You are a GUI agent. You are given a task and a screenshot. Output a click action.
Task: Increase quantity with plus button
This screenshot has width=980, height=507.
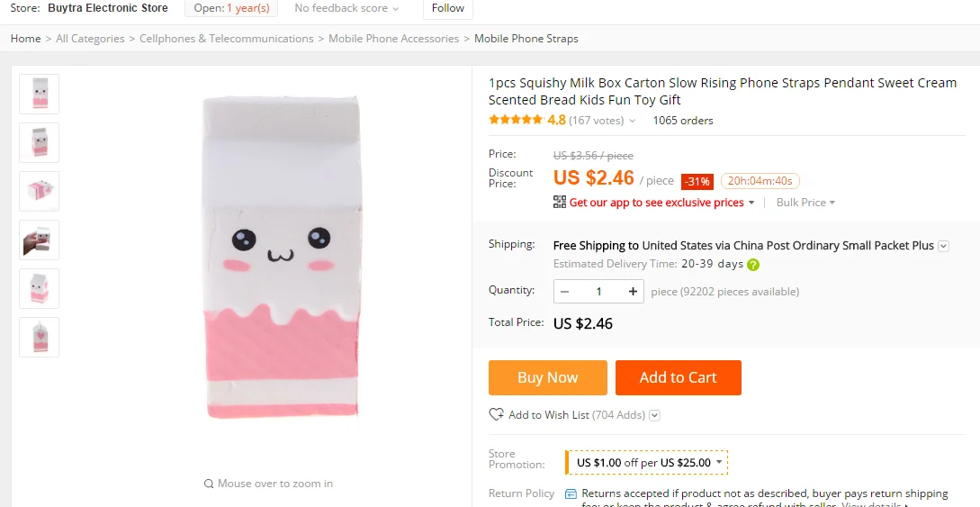tap(634, 291)
